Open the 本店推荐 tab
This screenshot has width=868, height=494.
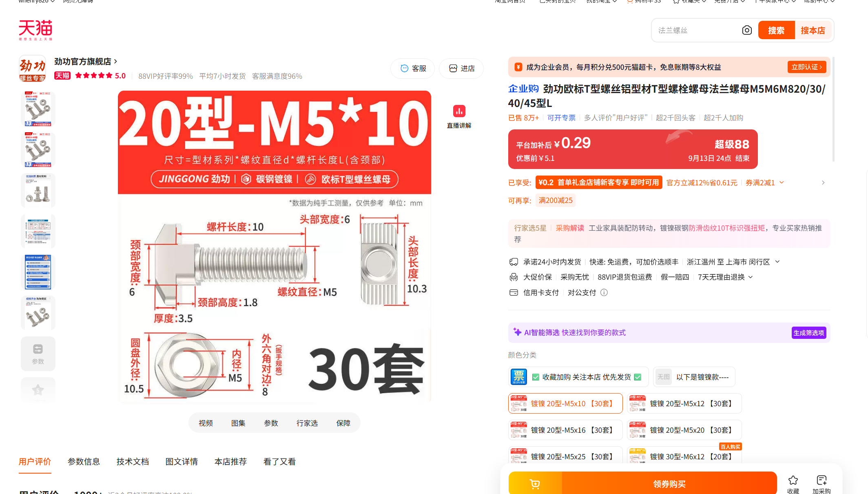231,462
